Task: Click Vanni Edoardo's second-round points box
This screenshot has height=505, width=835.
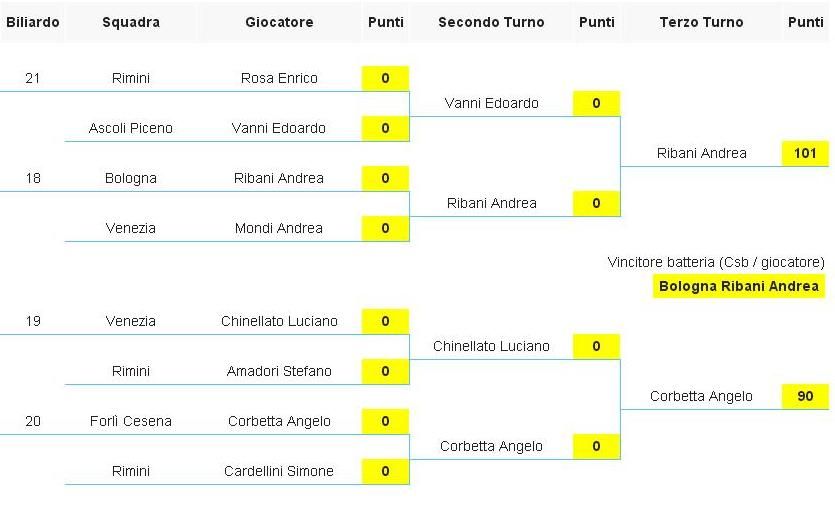Action: click(x=596, y=103)
